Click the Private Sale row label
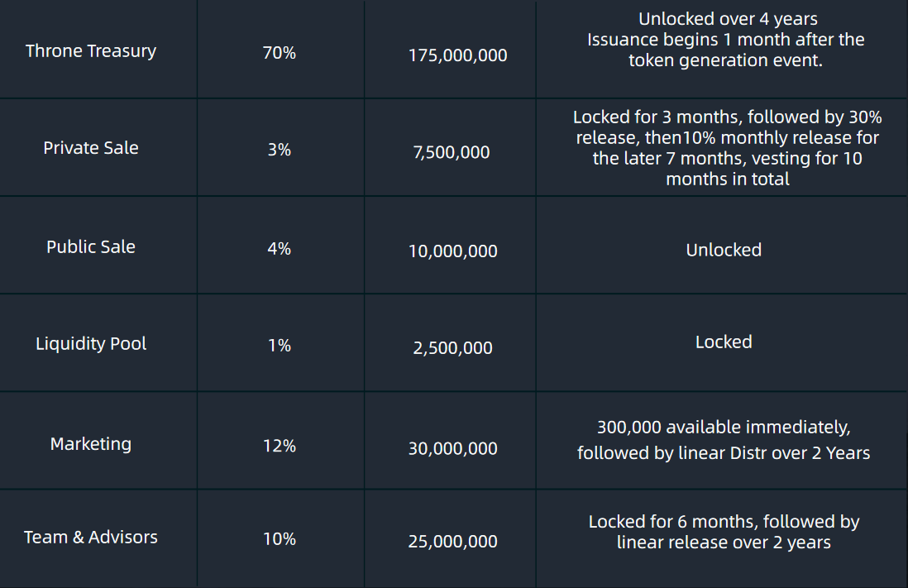 click(x=91, y=148)
